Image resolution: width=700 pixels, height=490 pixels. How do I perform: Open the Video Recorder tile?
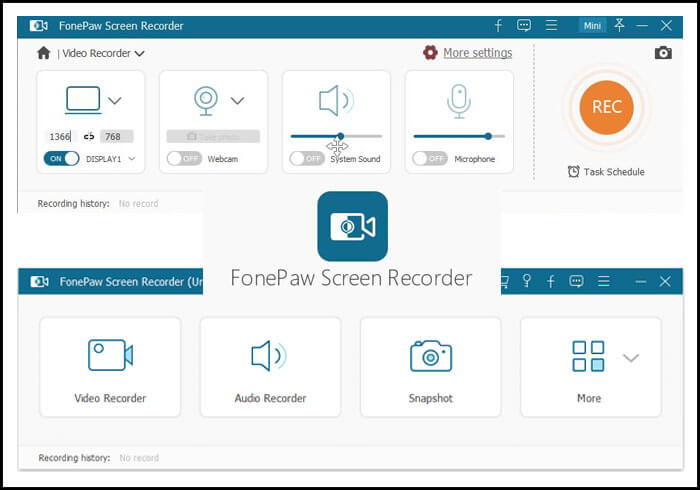pyautogui.click(x=110, y=367)
